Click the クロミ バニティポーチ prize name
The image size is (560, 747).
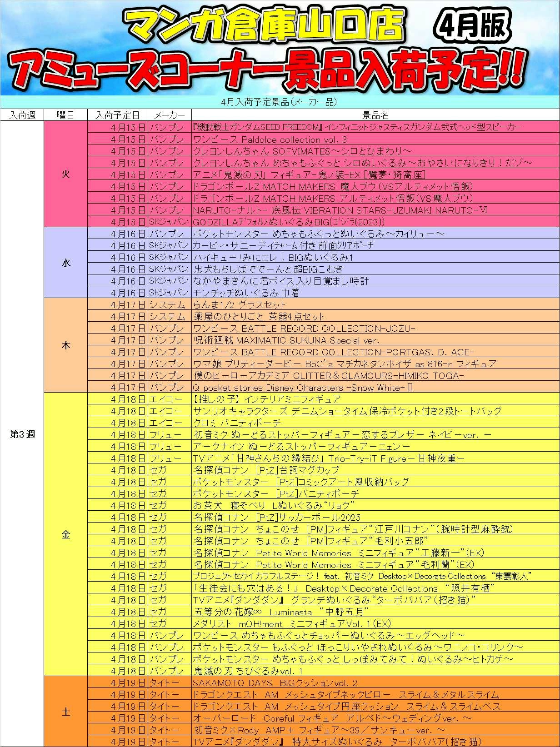237,423
